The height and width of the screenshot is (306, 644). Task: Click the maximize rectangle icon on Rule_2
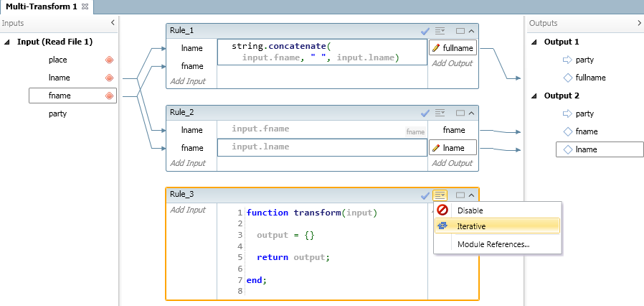(x=460, y=113)
